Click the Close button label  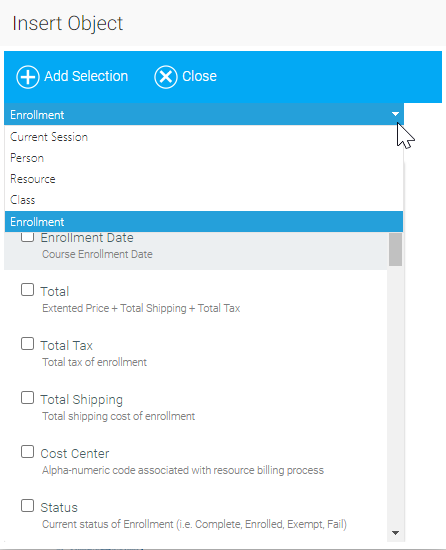coord(199,76)
